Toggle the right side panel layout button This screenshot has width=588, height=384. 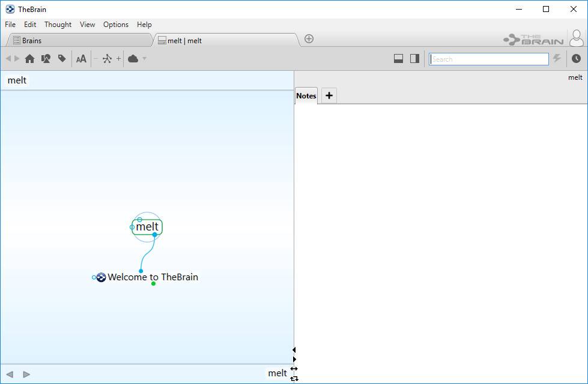pos(414,58)
